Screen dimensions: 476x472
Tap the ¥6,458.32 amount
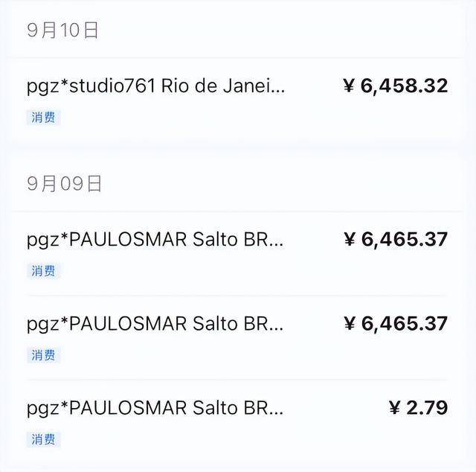pos(396,86)
